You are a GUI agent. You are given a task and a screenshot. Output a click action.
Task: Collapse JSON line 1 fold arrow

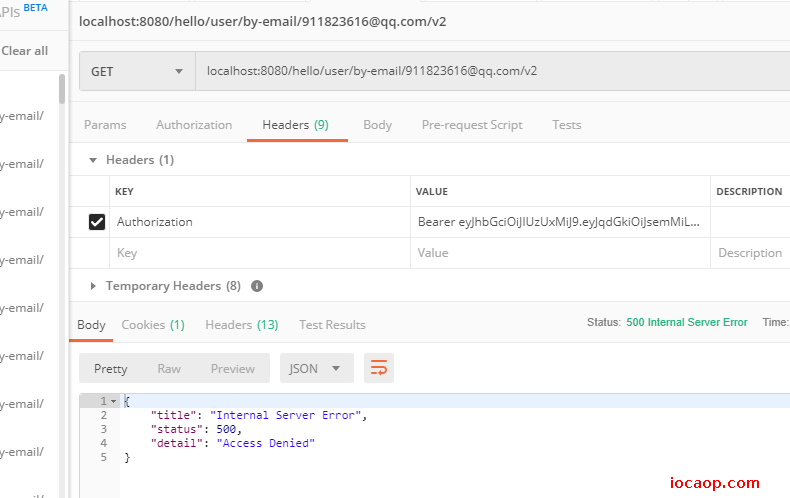click(x=113, y=401)
